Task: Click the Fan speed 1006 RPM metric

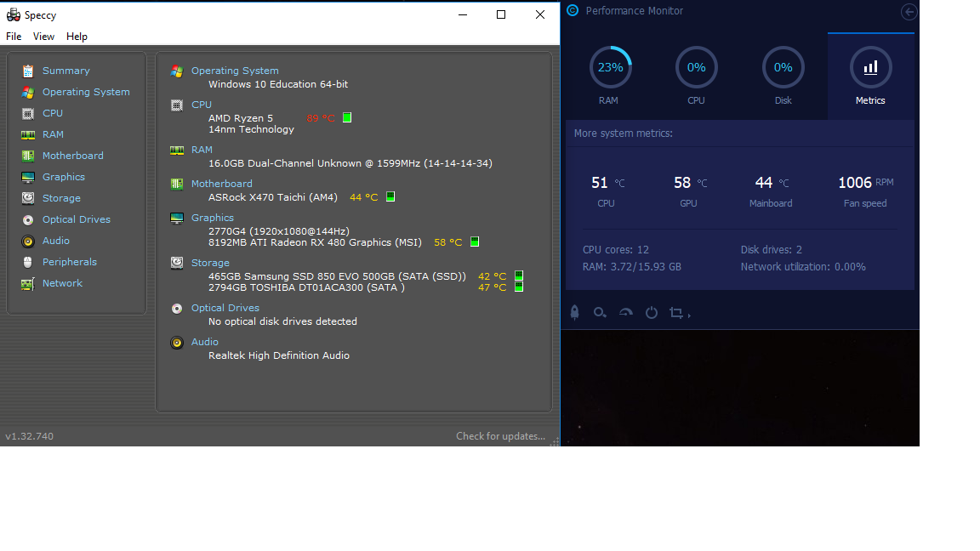Action: coord(866,191)
